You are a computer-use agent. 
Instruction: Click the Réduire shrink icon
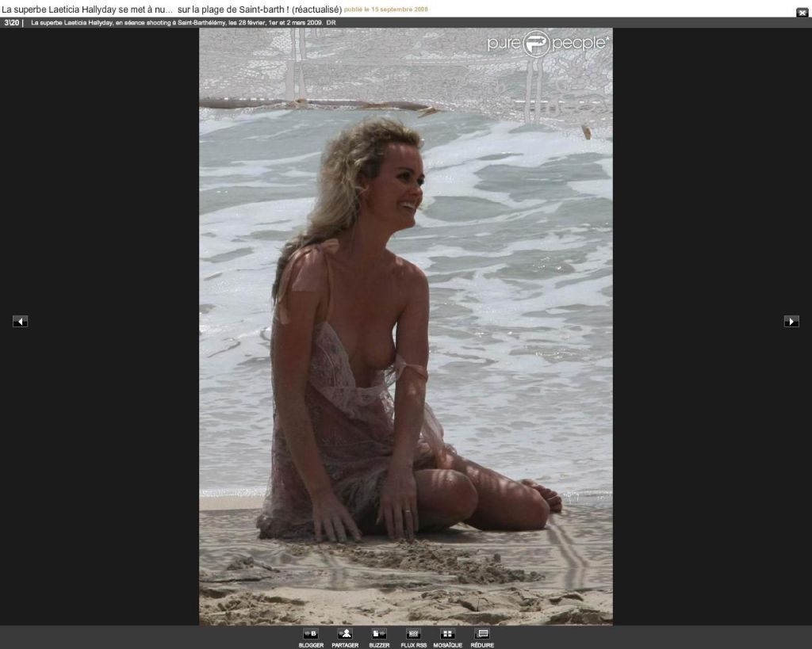click(x=481, y=634)
